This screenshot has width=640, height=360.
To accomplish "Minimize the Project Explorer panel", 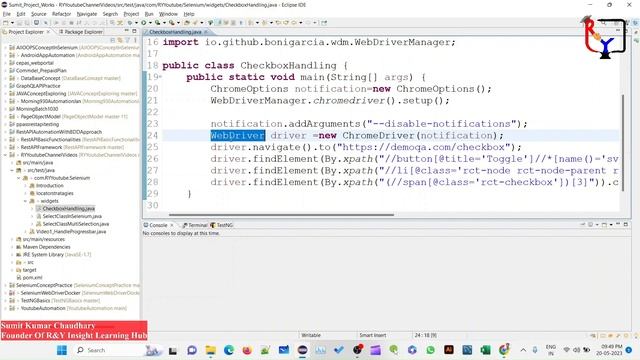I will point(127,31).
